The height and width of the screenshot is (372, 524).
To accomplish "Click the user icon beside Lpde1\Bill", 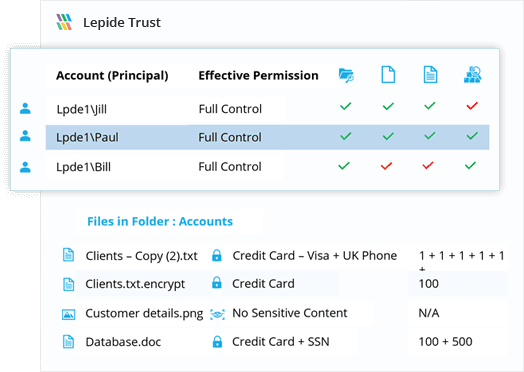I will [25, 167].
